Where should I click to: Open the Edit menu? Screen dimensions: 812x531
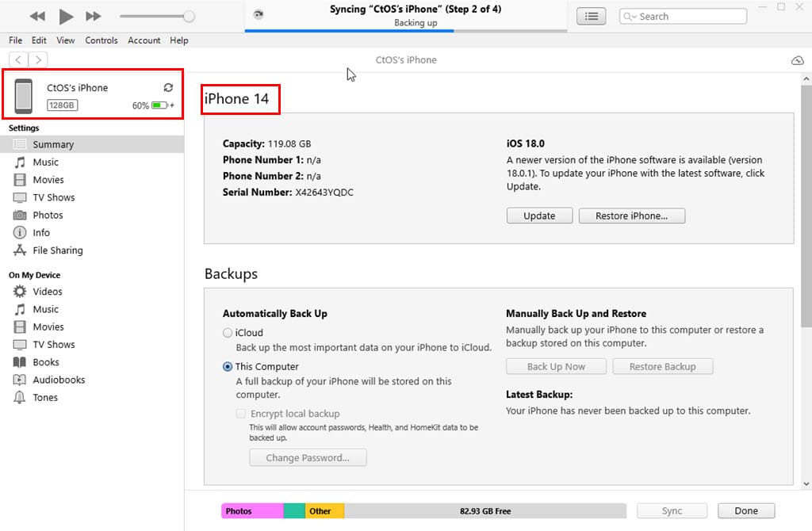[39, 40]
